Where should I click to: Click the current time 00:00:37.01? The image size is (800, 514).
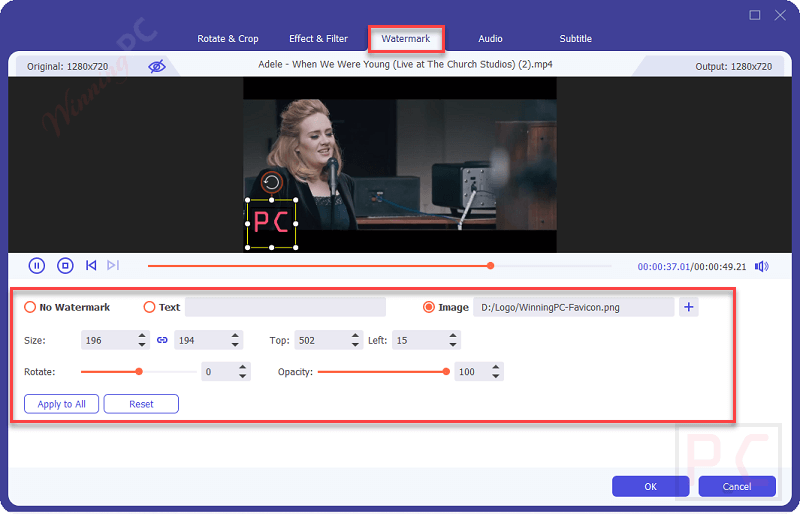coord(663,266)
